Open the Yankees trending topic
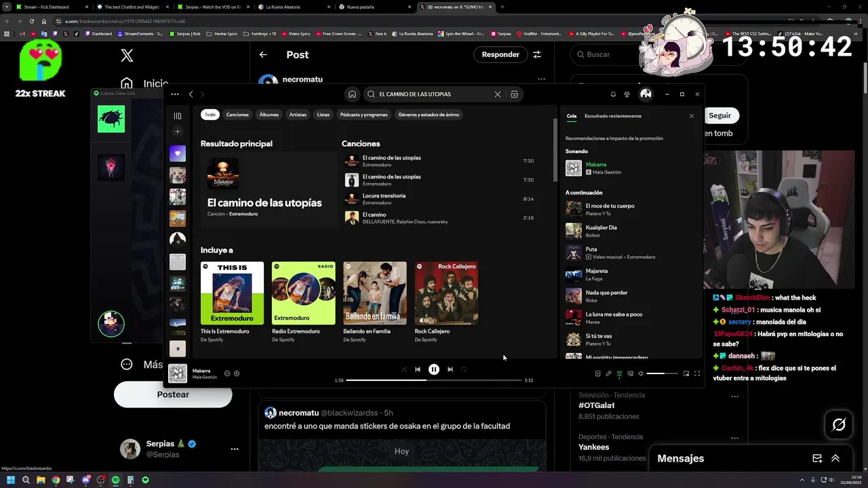 click(594, 447)
